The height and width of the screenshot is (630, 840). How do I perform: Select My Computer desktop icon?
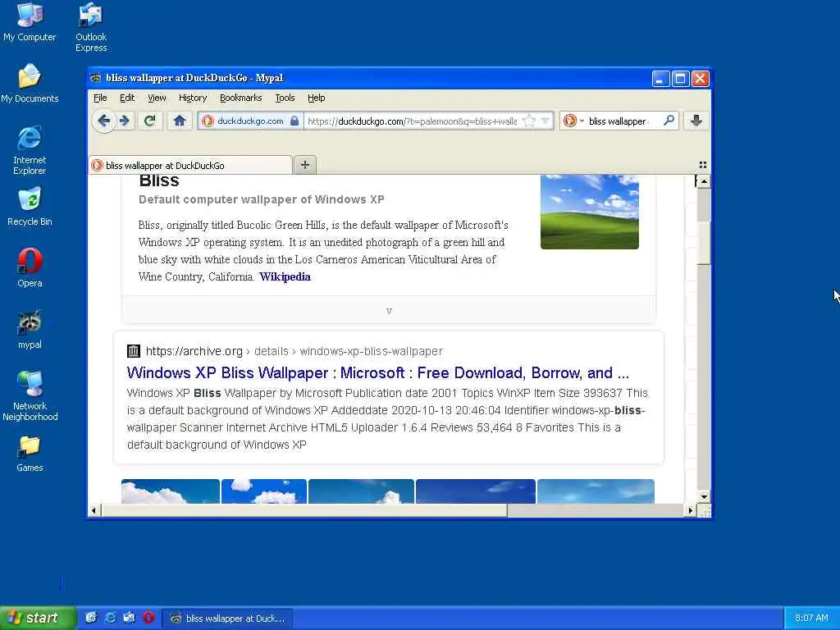point(30,22)
